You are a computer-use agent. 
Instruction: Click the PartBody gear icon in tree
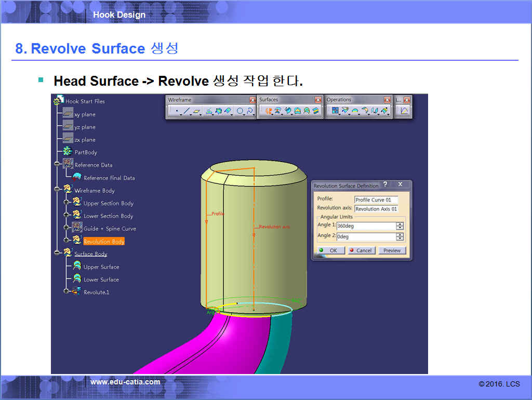(x=67, y=152)
